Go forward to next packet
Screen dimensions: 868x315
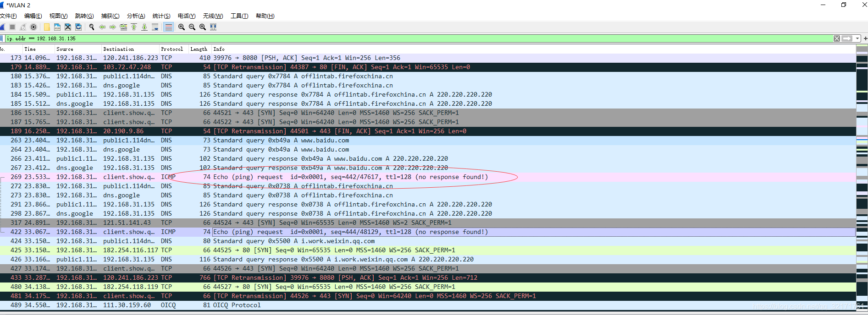point(113,27)
